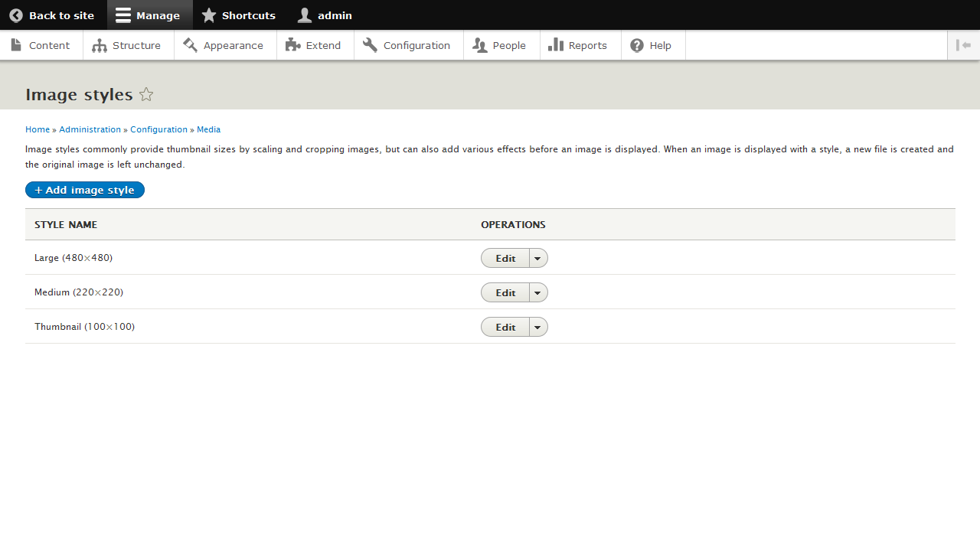Open Appearance via the paintbrush icon

pos(191,45)
